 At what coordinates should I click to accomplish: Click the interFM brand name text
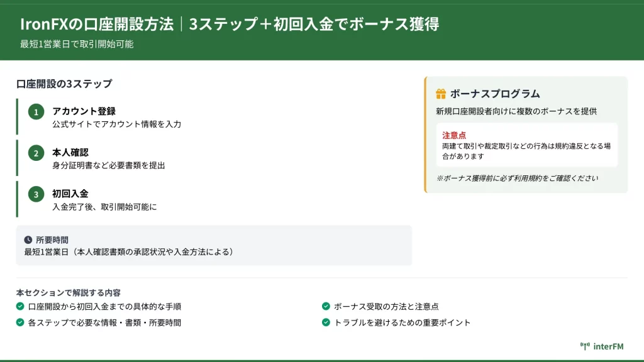608,346
